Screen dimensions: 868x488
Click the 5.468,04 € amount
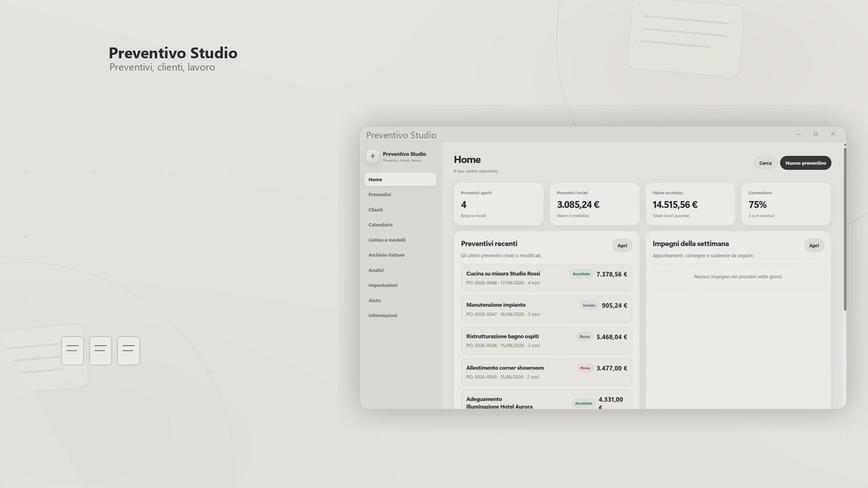click(x=612, y=337)
